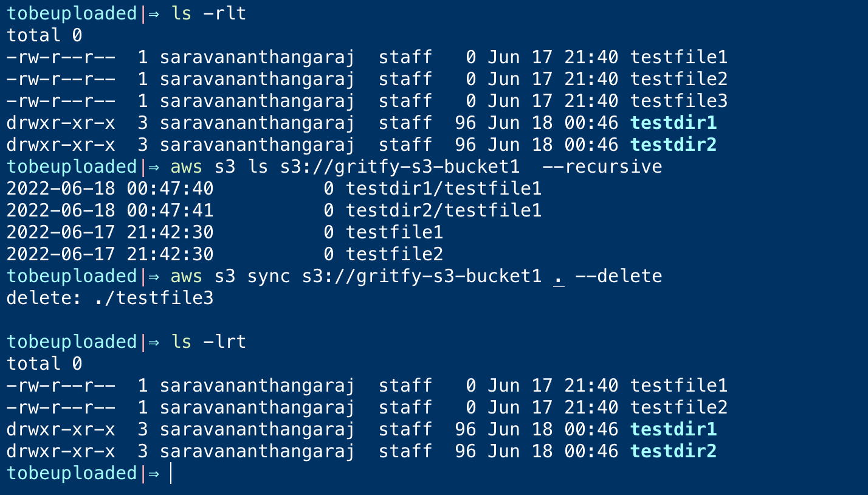The image size is (868, 495).
Task: Click the testdir1/testfile1 S3 object line
Action: tap(274, 189)
